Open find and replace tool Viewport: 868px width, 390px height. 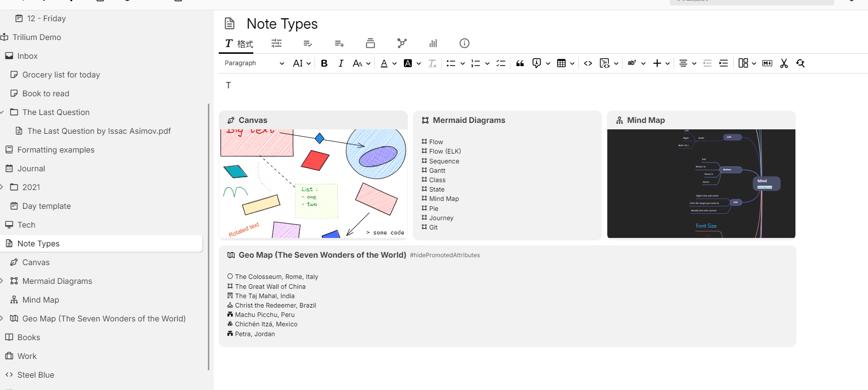click(x=800, y=63)
